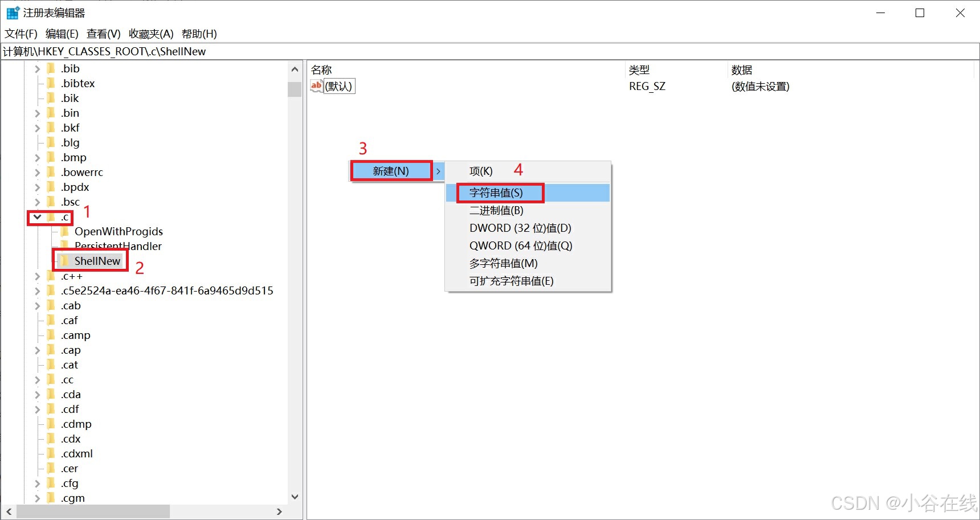
Task: Expand the .cap key
Action: point(38,350)
